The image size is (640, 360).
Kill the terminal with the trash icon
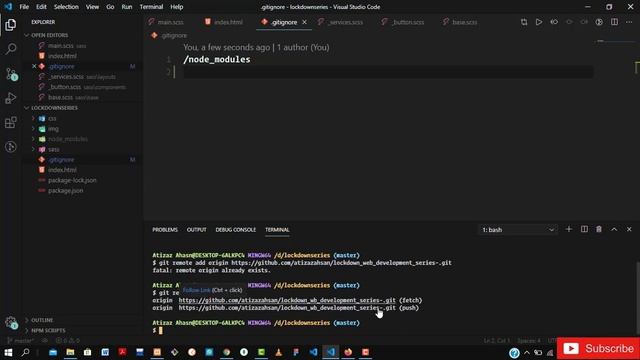(x=599, y=229)
